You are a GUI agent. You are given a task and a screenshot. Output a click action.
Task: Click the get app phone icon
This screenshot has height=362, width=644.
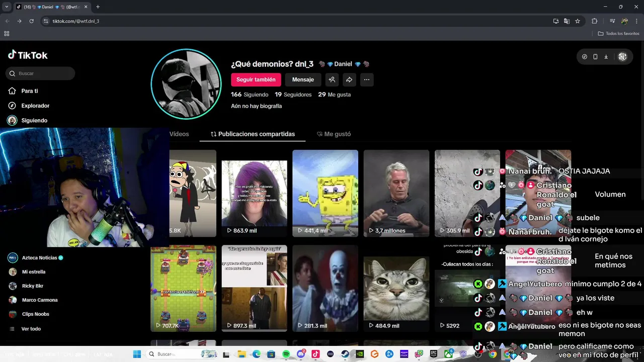pos(595,57)
